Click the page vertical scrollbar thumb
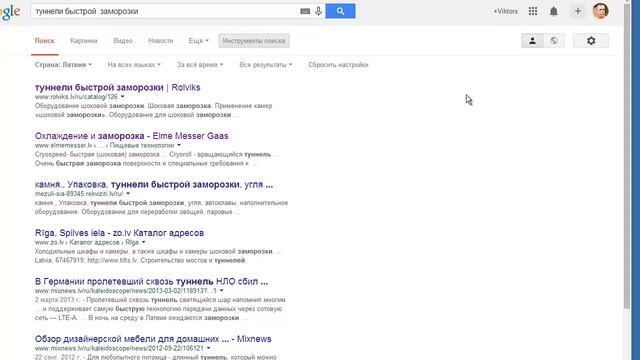The width and height of the screenshot is (640, 360). pyautogui.click(x=627, y=155)
